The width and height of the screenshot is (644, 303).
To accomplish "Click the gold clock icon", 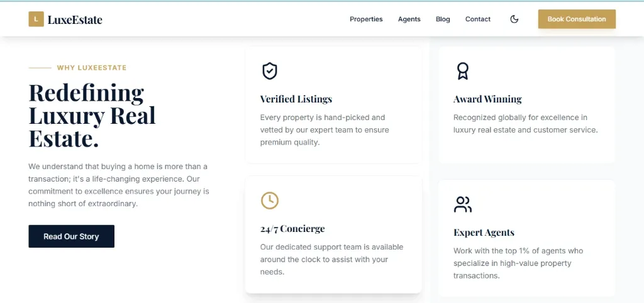I will coord(269,201).
